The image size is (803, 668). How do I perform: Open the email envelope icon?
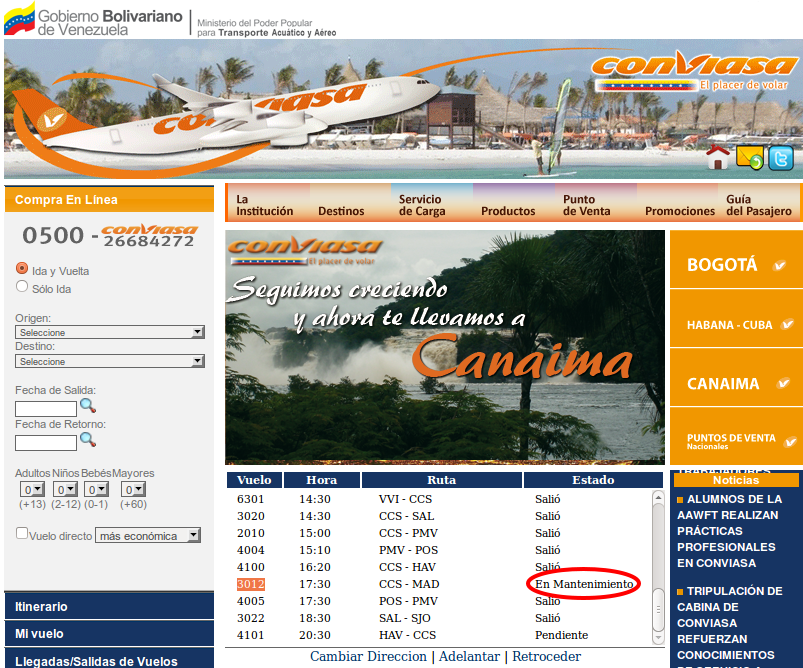(749, 158)
